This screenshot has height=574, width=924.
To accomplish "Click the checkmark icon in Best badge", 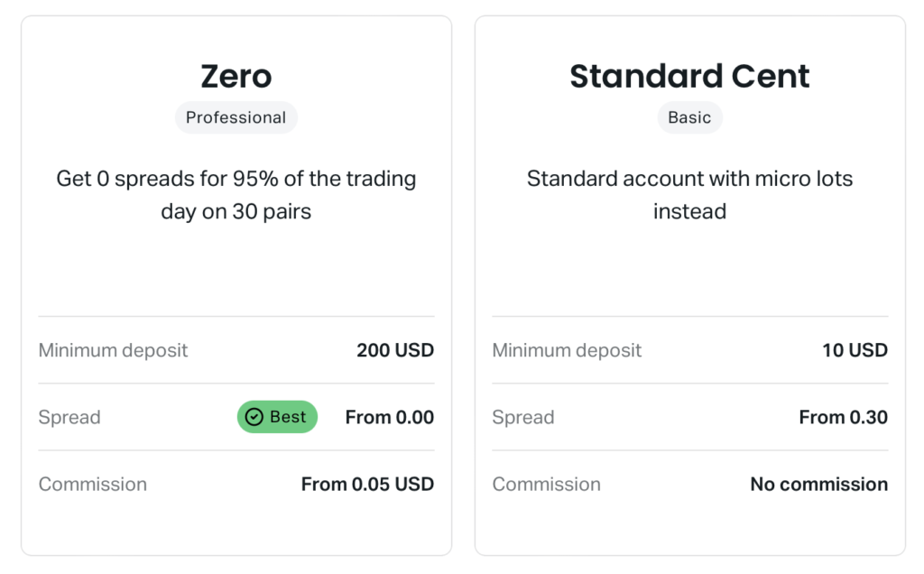I will pos(254,417).
